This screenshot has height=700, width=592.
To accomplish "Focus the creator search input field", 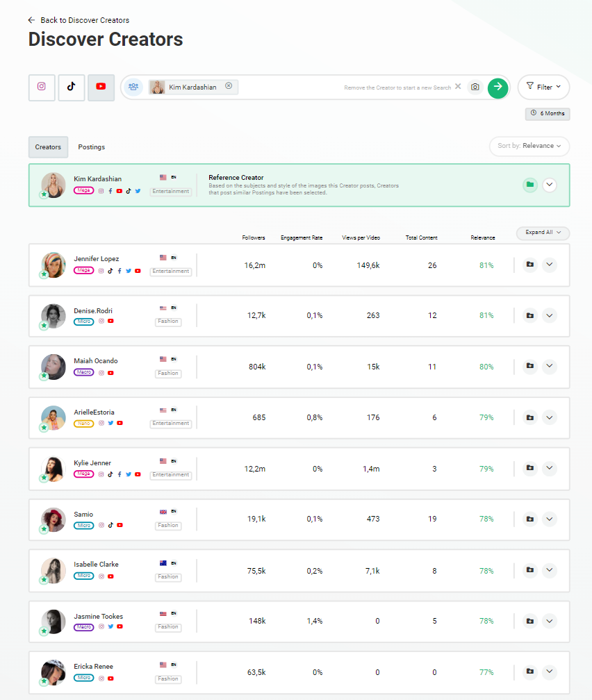I will (x=315, y=87).
